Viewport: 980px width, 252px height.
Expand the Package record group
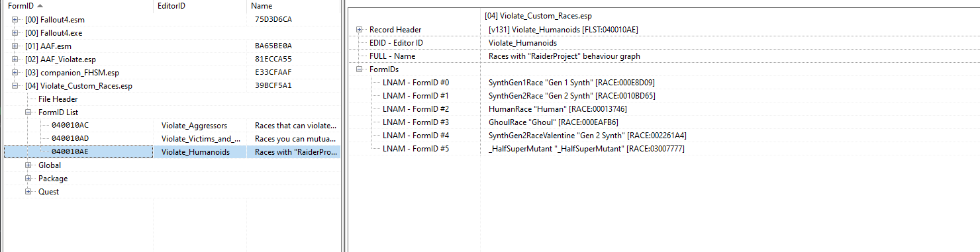28,178
